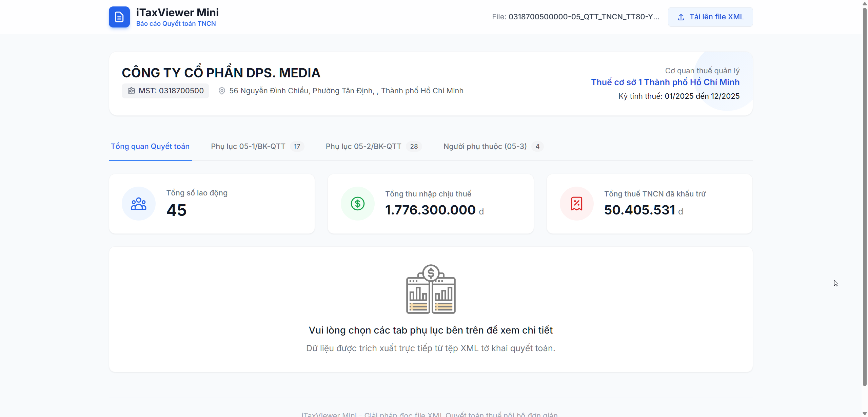Click the address location pin icon
This screenshot has height=417, width=868.
[x=222, y=91]
